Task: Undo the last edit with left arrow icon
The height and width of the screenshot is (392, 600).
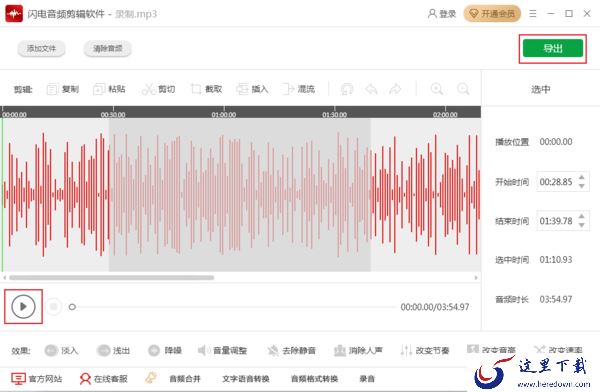Action: pyautogui.click(x=371, y=89)
